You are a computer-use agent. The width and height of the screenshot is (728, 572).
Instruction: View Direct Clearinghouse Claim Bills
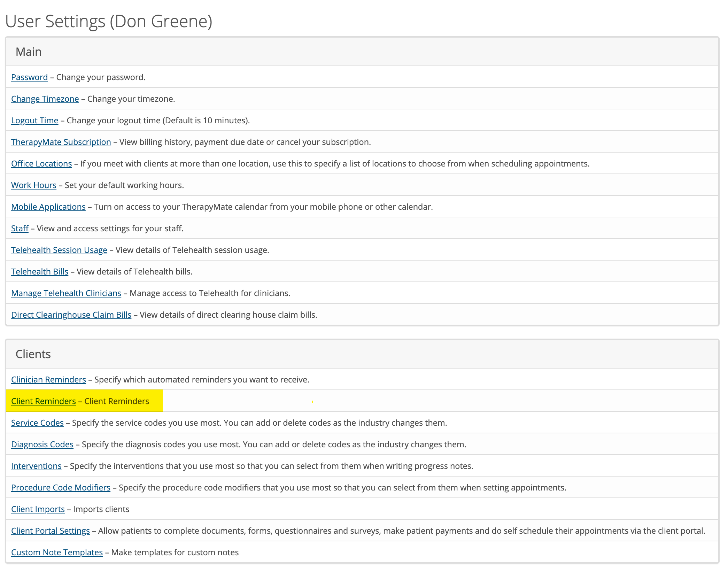point(71,315)
